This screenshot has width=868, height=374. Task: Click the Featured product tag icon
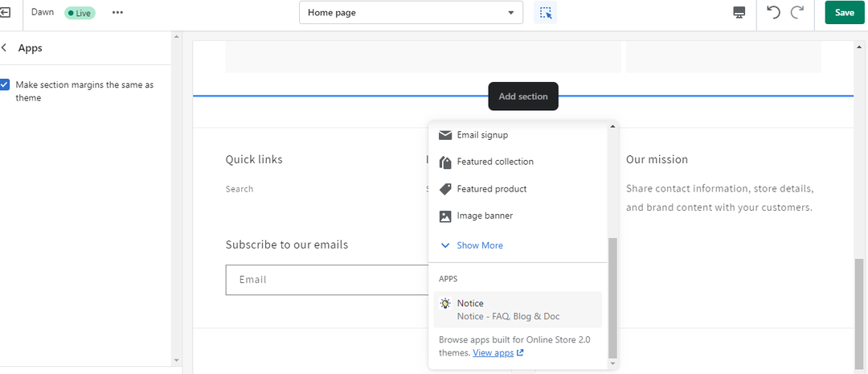pos(445,189)
